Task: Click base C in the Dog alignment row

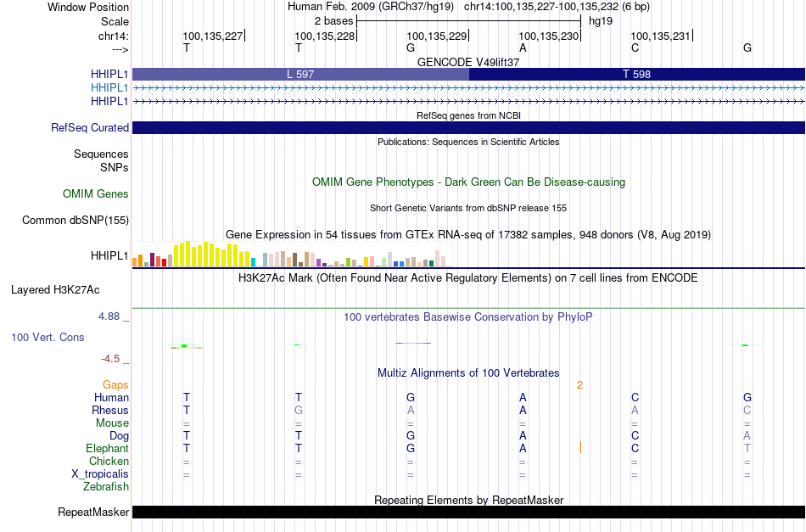Action: (x=635, y=436)
